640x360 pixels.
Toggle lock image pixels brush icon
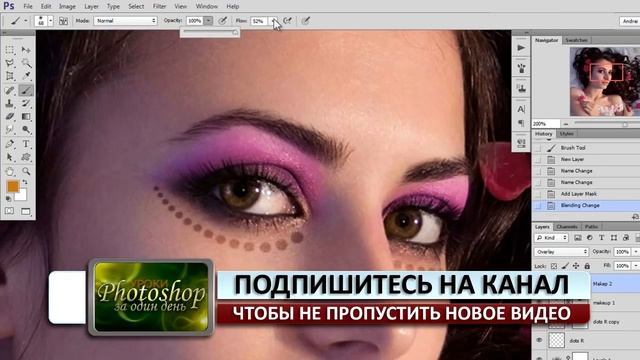click(565, 266)
